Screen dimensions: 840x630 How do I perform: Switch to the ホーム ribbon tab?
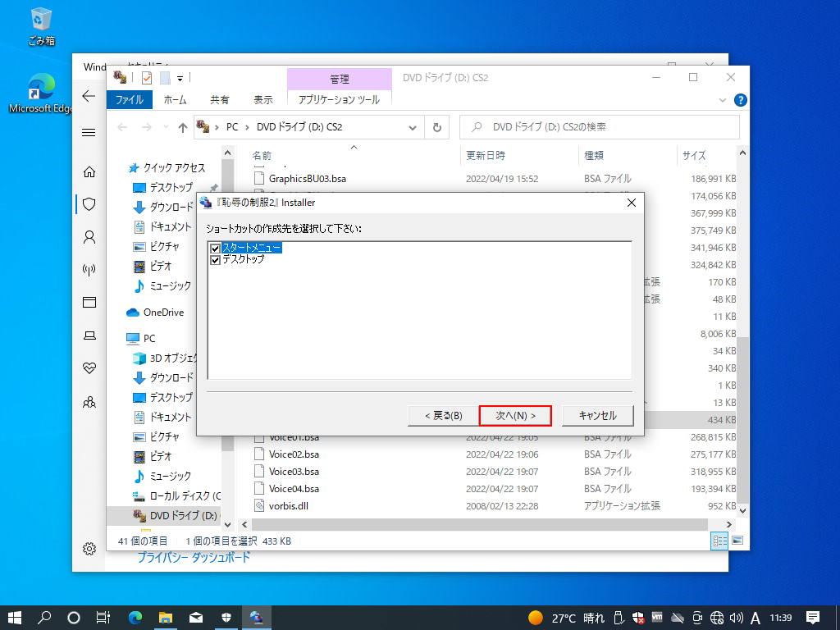(x=176, y=99)
